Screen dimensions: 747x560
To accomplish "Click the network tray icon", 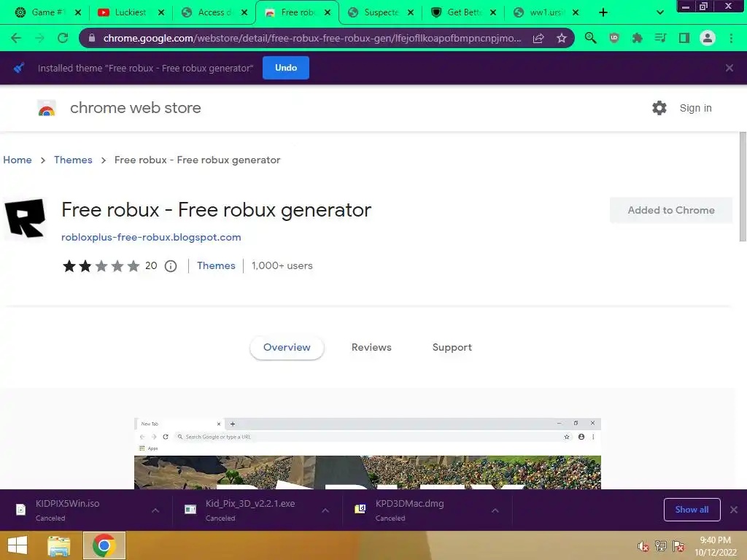I will click(x=661, y=546).
